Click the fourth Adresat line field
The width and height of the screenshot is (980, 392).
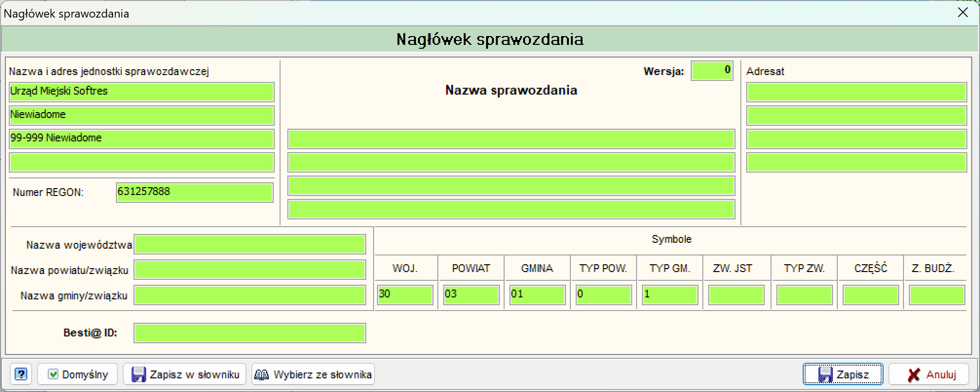(856, 162)
